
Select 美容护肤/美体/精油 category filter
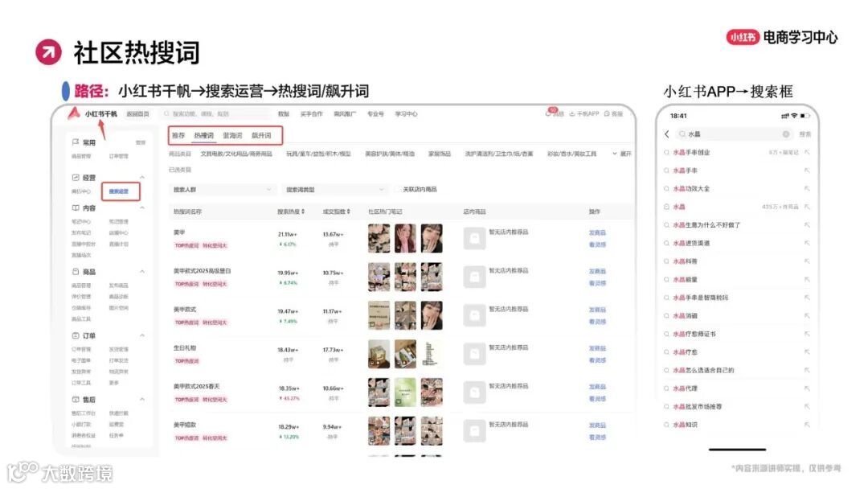point(390,154)
